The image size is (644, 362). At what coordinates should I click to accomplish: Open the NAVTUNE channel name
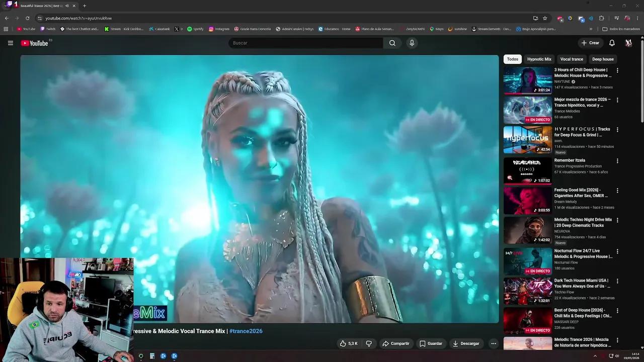562,81
